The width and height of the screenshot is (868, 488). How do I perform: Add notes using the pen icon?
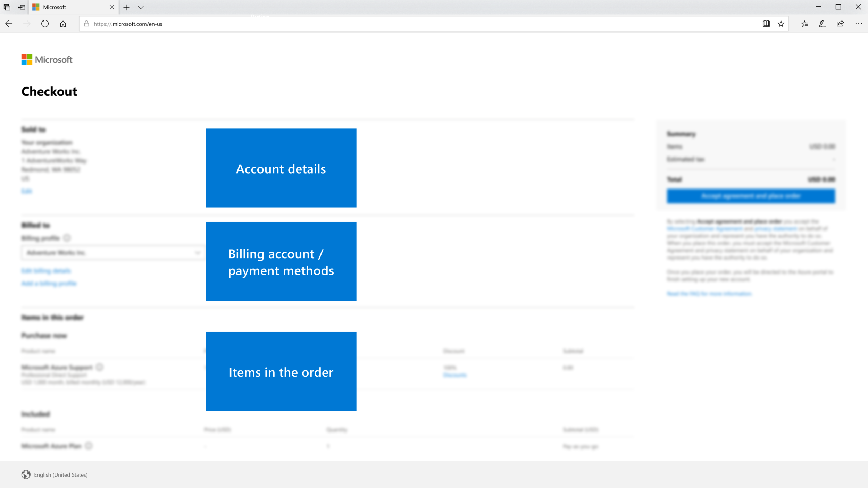[822, 24]
